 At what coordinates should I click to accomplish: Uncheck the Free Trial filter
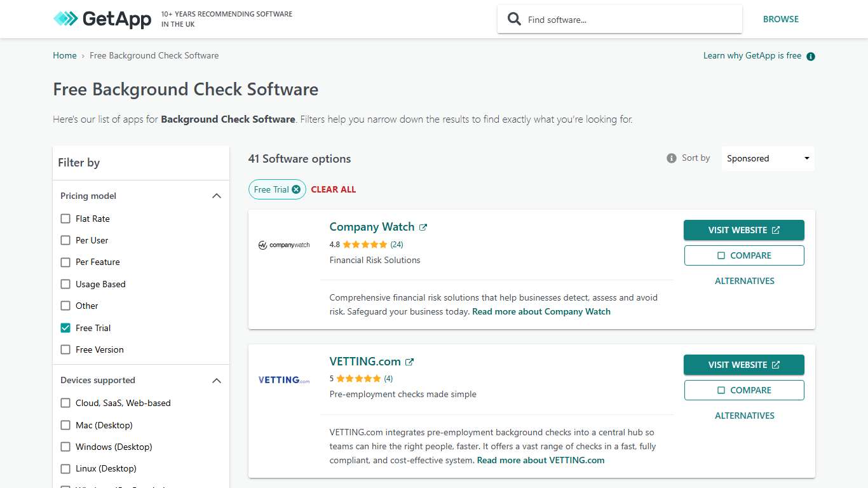pyautogui.click(x=65, y=327)
